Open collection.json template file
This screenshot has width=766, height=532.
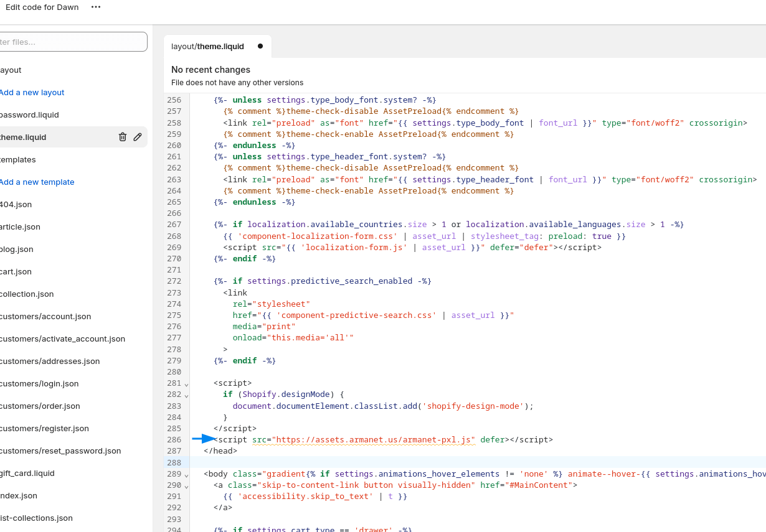click(27, 294)
